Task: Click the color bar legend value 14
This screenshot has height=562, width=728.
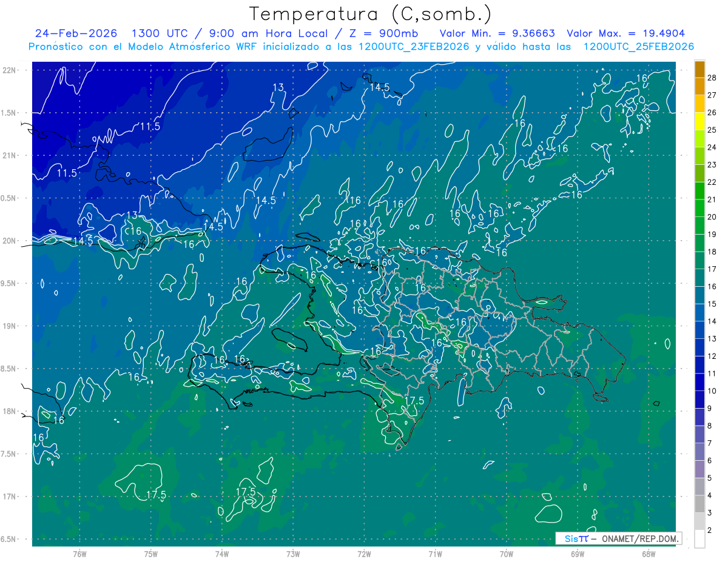Action: point(712,321)
